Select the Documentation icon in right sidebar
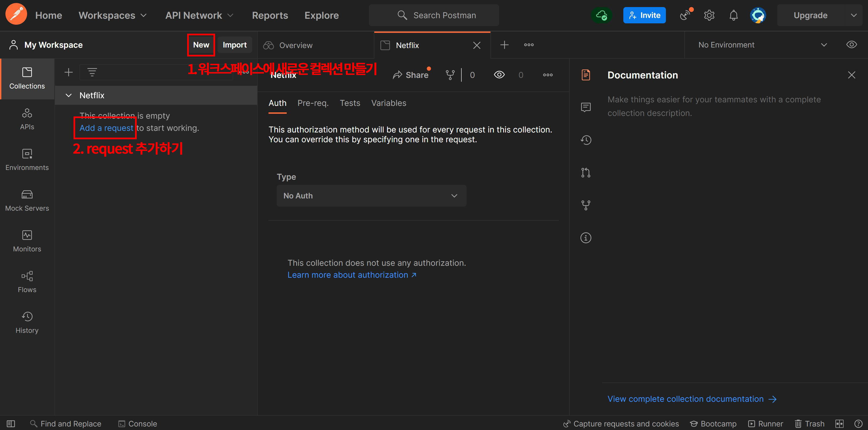The image size is (868, 430). pyautogui.click(x=586, y=75)
